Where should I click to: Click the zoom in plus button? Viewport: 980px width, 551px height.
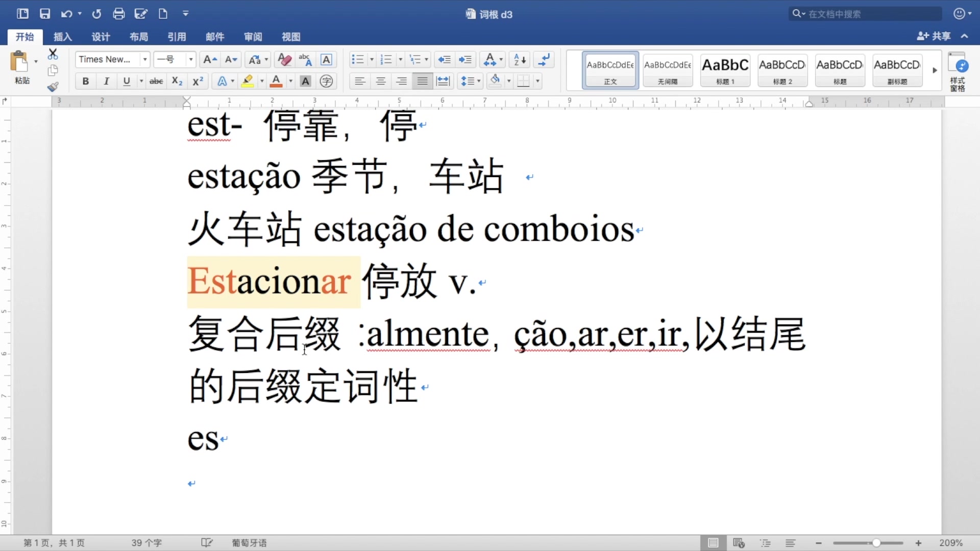(918, 543)
